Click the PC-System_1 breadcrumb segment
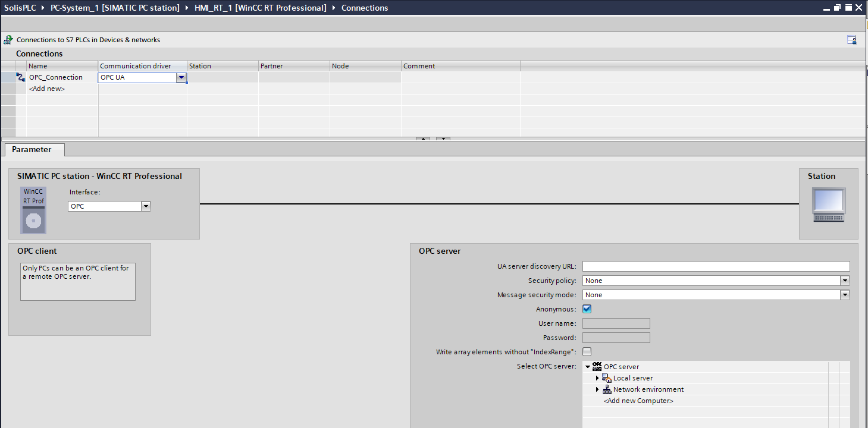The image size is (868, 428). pos(115,8)
